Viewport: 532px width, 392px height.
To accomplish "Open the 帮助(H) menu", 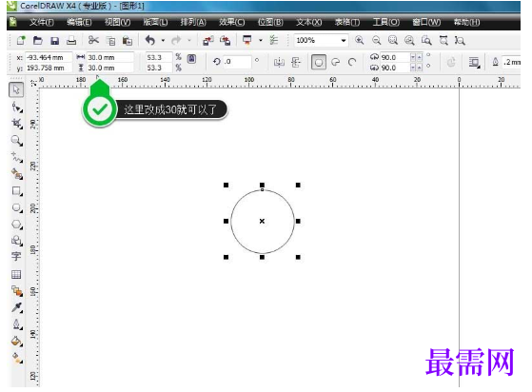I will tap(467, 23).
